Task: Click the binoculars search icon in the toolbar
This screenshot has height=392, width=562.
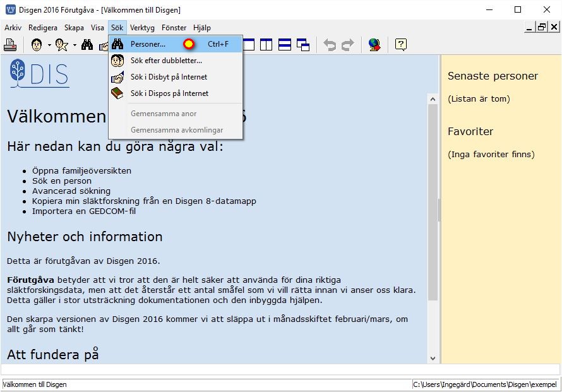Action: tap(87, 45)
